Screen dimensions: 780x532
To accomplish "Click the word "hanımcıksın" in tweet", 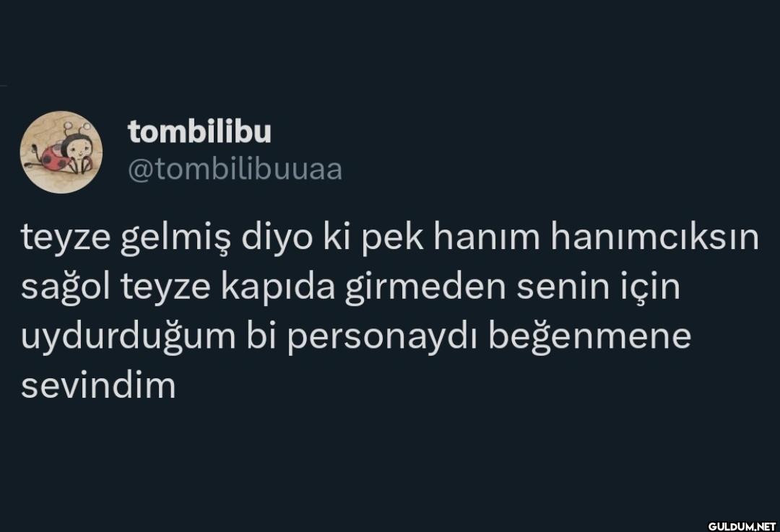I will pyautogui.click(x=654, y=237).
